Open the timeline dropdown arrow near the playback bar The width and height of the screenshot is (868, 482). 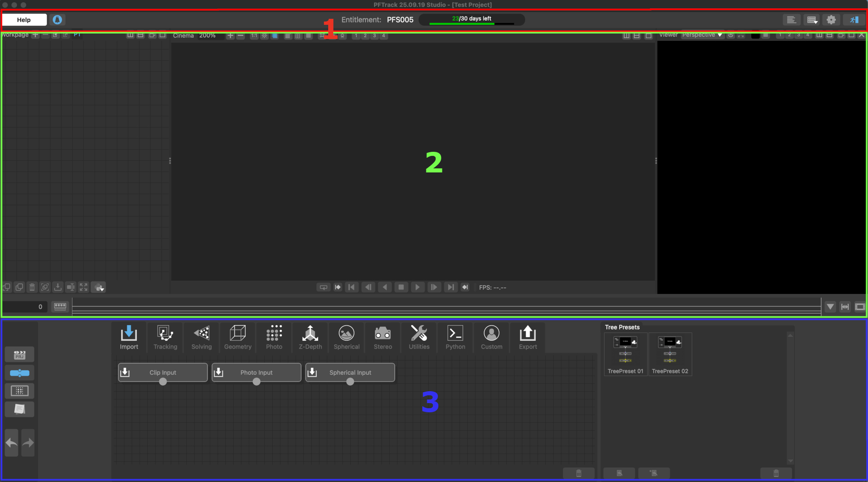(830, 306)
